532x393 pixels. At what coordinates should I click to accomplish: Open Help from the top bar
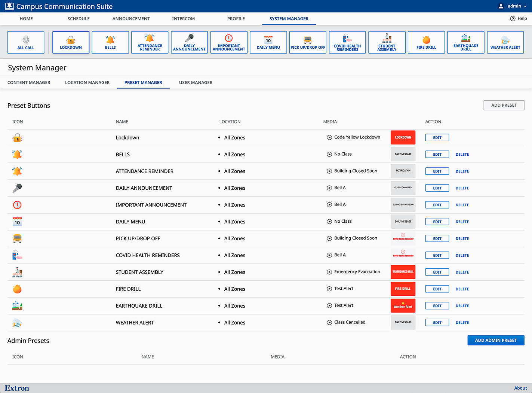tap(519, 18)
